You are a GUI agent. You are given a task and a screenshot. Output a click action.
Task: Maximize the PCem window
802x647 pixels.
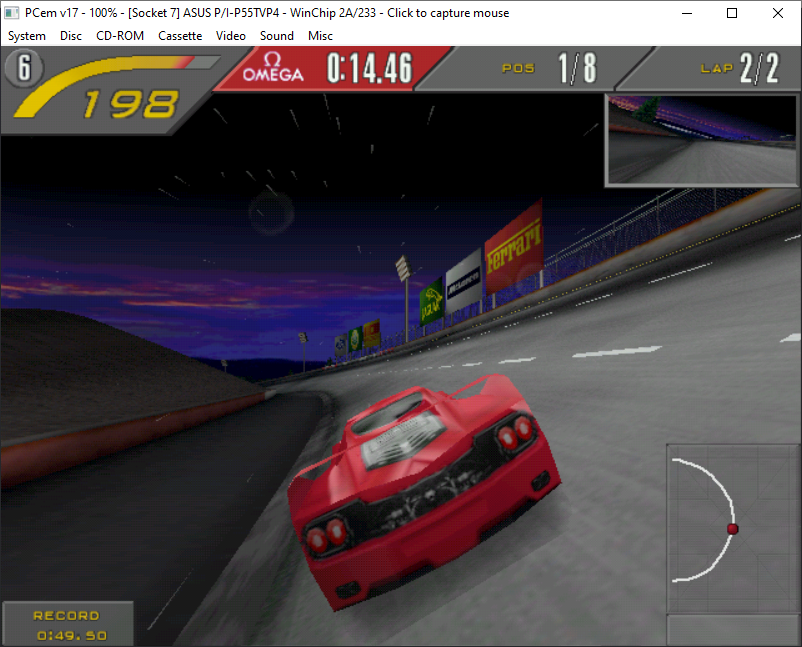(732, 13)
